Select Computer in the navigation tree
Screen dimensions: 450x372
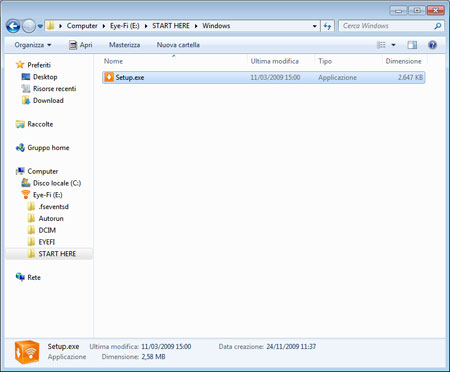click(43, 171)
